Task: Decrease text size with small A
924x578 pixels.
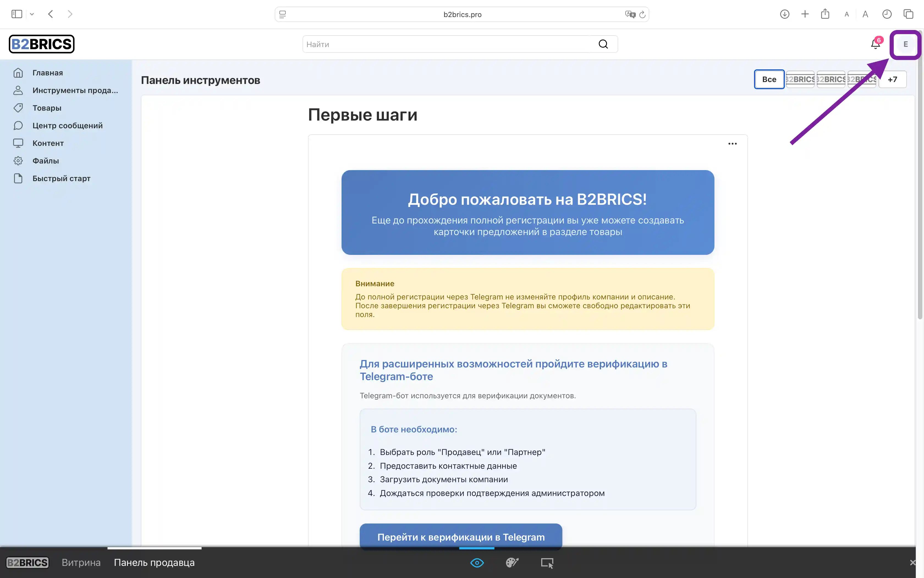Action: 846,15
